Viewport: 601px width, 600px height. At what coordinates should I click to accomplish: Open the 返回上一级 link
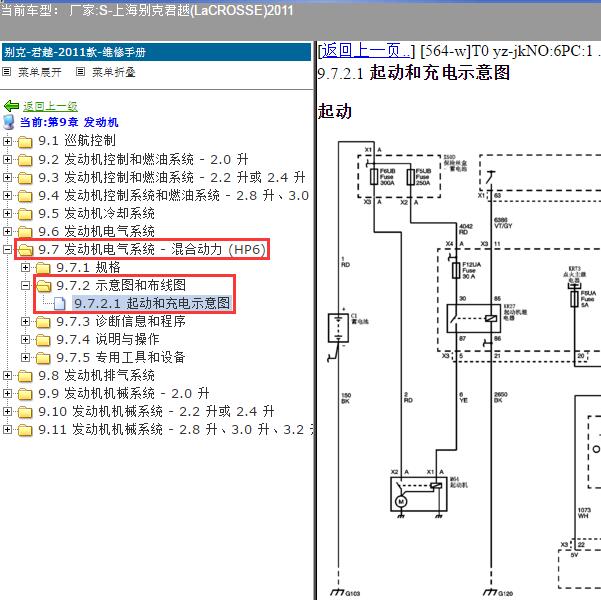click(x=50, y=106)
